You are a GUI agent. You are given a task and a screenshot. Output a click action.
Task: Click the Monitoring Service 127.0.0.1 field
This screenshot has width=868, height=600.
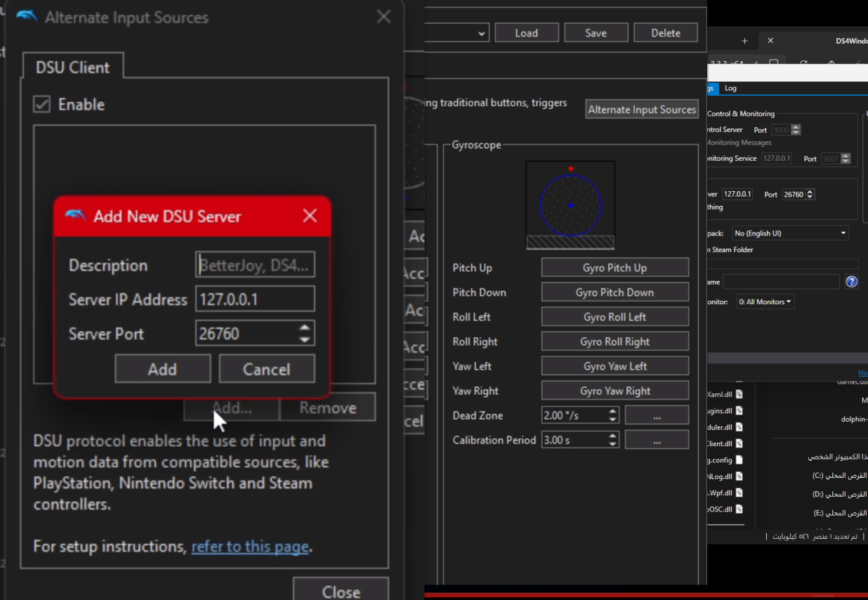point(777,158)
